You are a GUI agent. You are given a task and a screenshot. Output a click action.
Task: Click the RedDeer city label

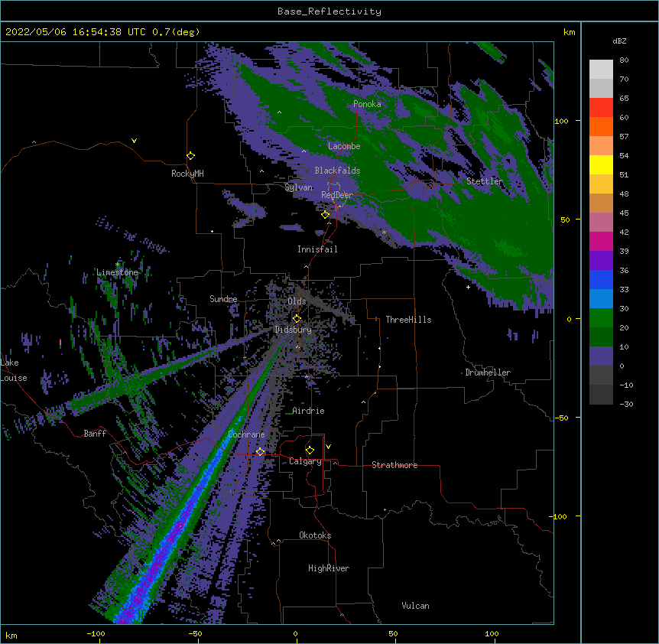click(x=337, y=195)
